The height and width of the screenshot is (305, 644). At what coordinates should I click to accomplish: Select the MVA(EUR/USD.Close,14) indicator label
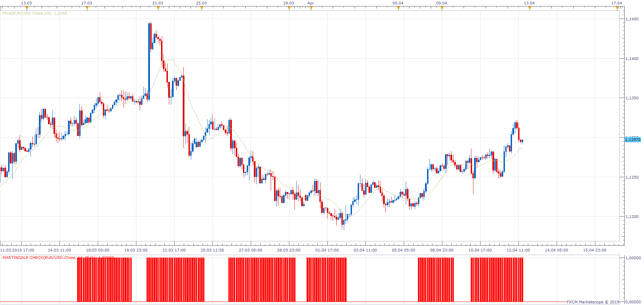pyautogui.click(x=35, y=13)
